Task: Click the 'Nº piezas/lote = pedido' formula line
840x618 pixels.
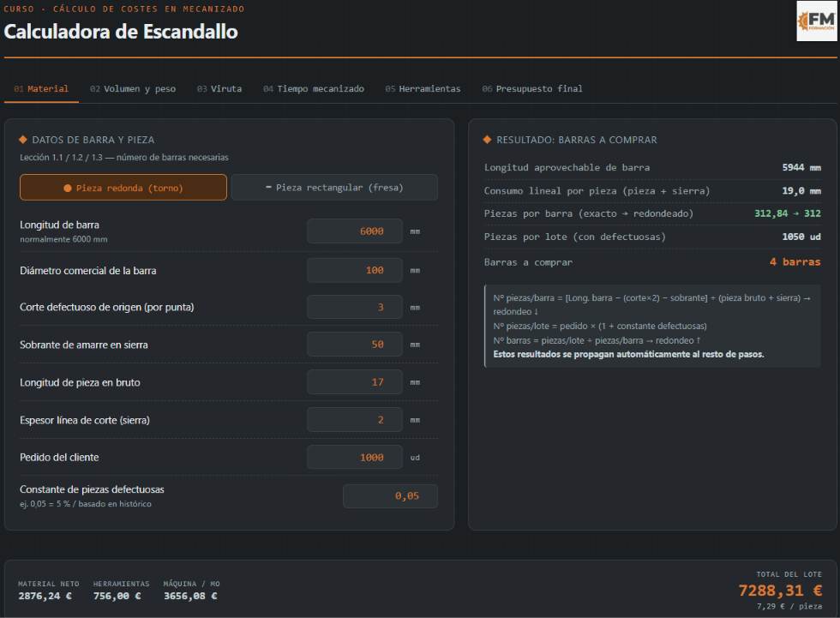Action: point(600,326)
